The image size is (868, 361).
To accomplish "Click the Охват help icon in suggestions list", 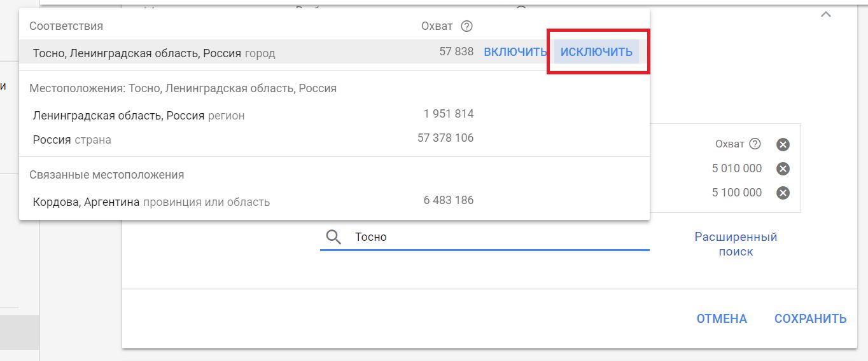I will (467, 26).
